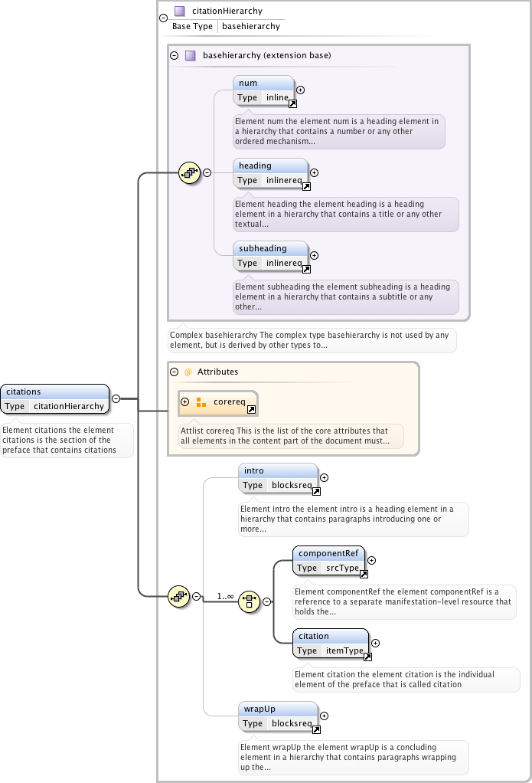
Task: Collapse the Attributes section
Action: (x=175, y=372)
